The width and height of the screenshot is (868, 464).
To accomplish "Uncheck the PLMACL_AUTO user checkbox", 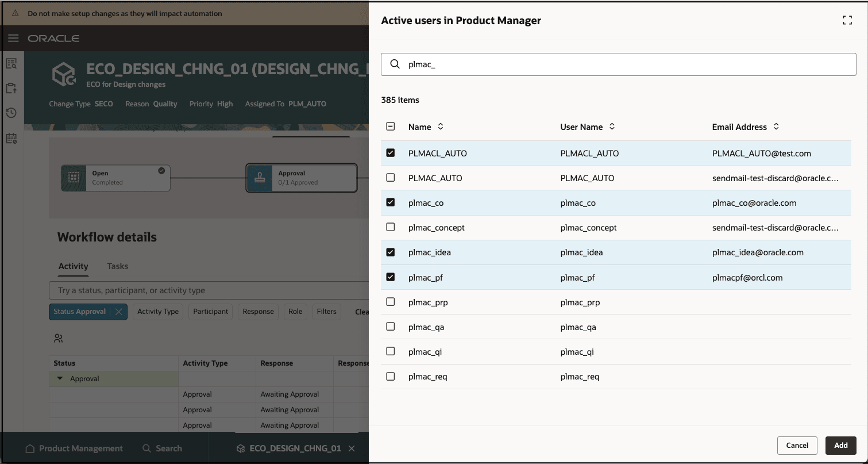I will (391, 153).
